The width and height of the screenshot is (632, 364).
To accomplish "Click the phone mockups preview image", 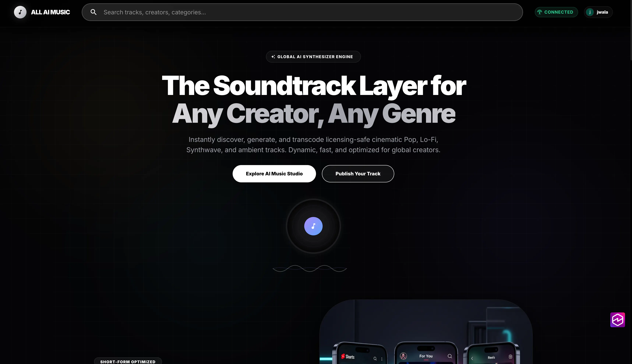I will tap(426, 332).
